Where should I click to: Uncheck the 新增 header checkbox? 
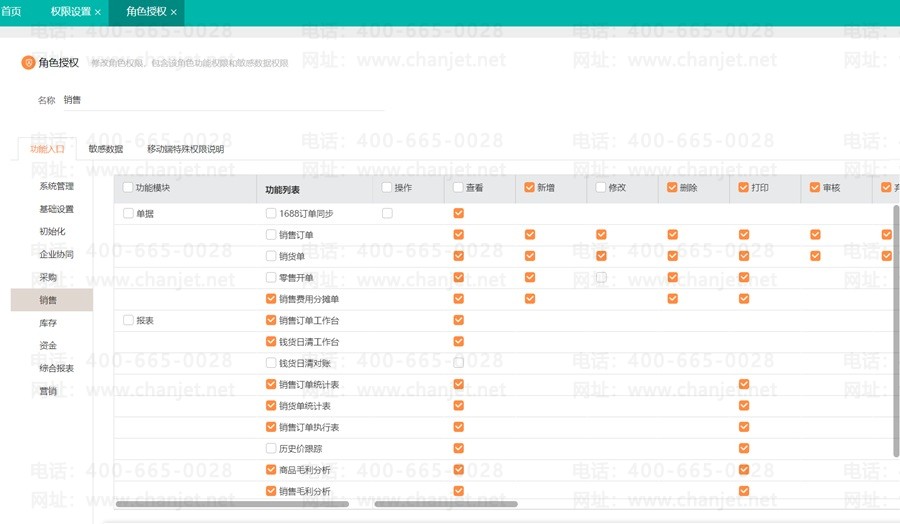529,187
